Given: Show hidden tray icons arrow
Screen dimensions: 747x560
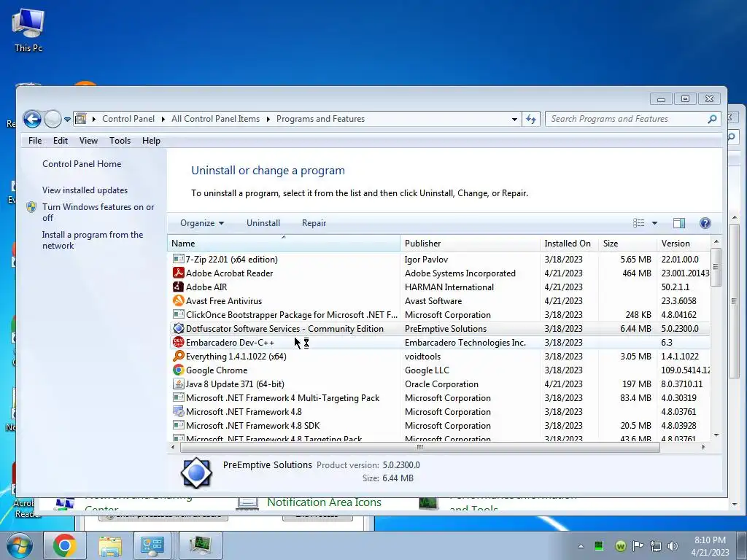Looking at the screenshot, I should pos(581,546).
